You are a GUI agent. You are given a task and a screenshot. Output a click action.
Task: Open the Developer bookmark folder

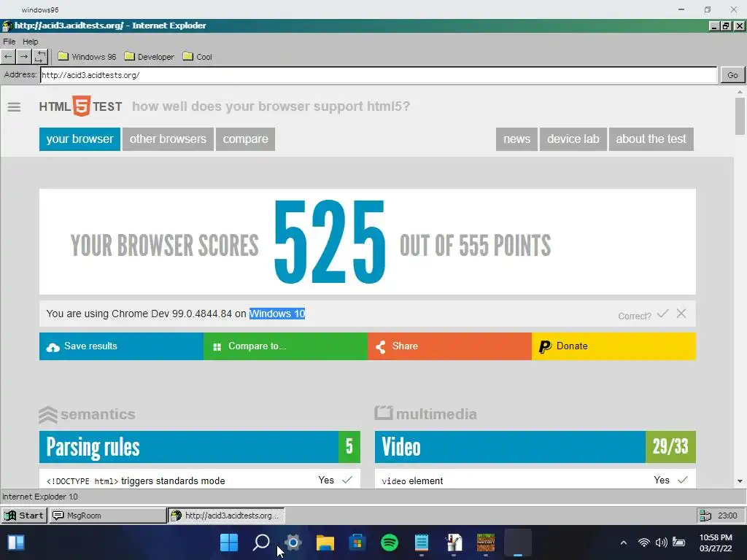coord(149,57)
